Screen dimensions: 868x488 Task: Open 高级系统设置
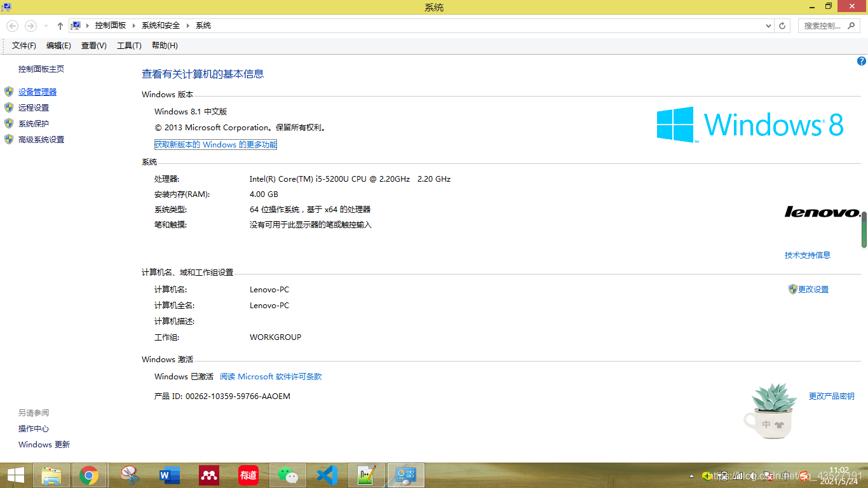pos(41,140)
